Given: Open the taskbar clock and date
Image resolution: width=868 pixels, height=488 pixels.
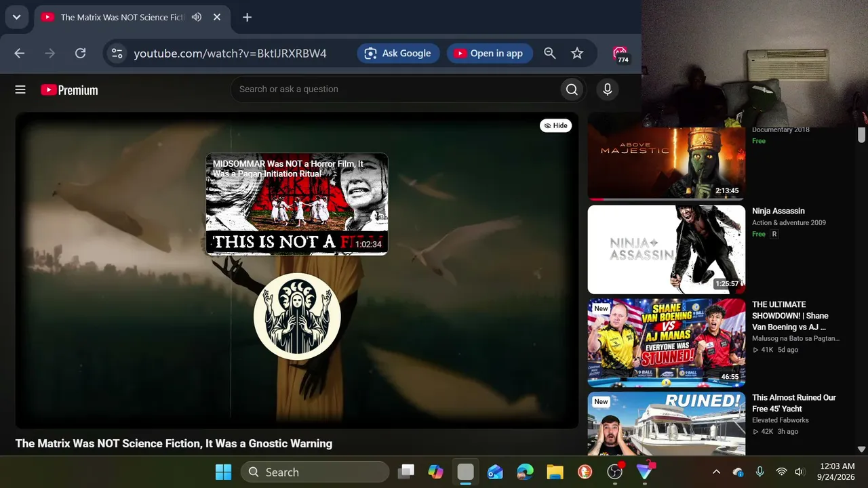Looking at the screenshot, I should click(x=835, y=472).
